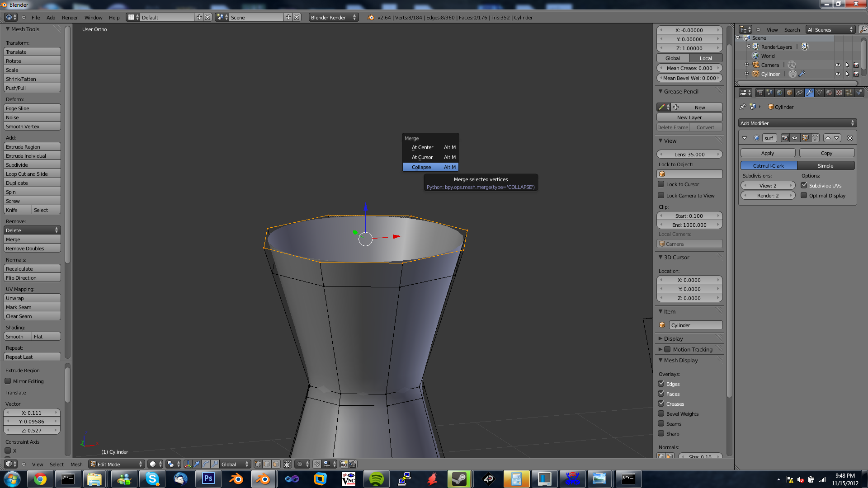This screenshot has width=868, height=488.
Task: Toggle 3D manipulator widget in viewport header
Action: pyautogui.click(x=188, y=464)
